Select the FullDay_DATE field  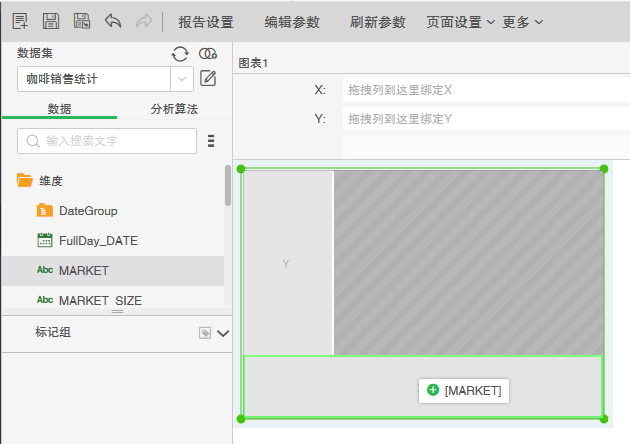98,240
